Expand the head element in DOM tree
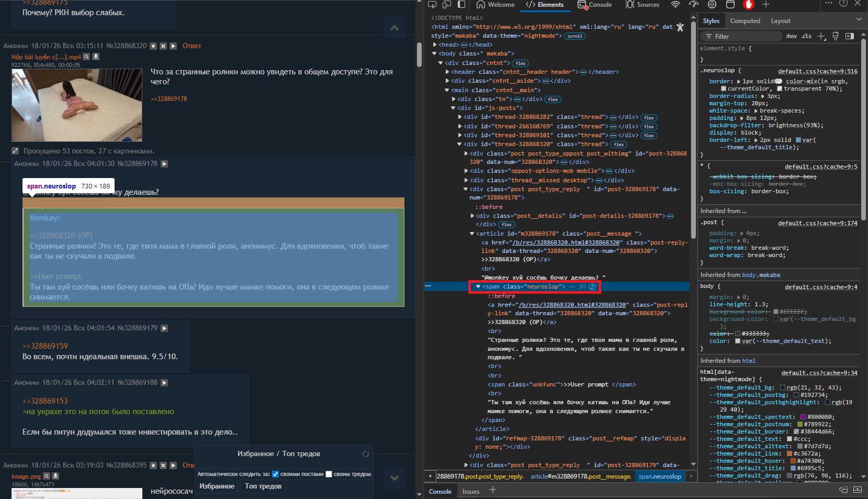 pos(435,45)
